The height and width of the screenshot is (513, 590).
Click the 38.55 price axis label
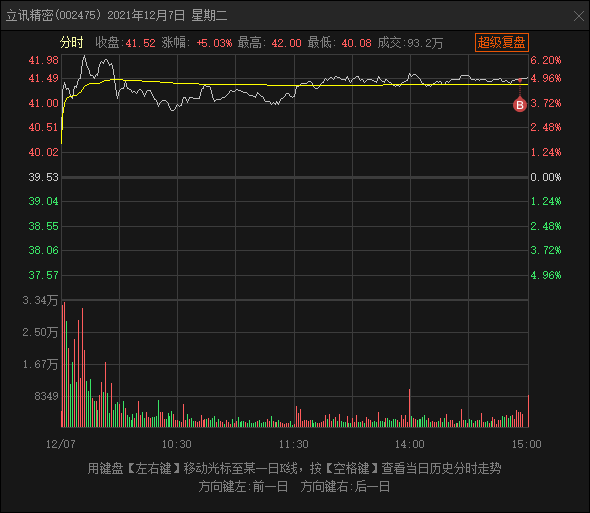[x=44, y=226]
